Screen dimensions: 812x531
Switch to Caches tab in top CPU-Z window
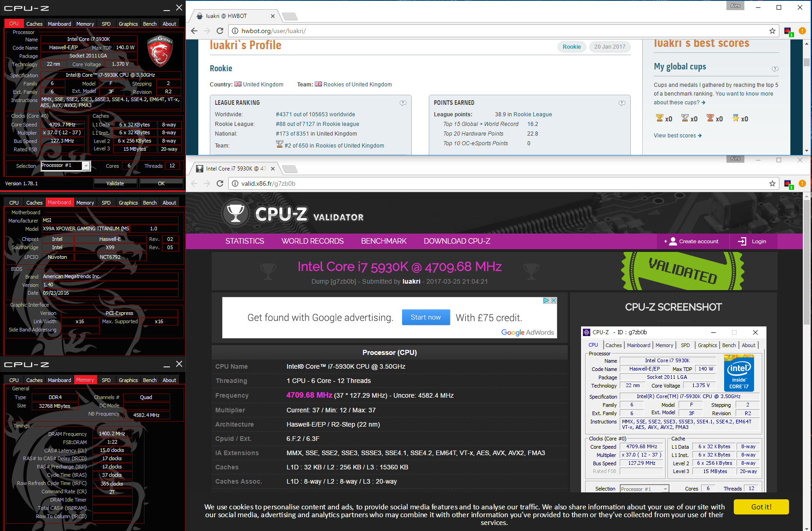click(x=34, y=24)
